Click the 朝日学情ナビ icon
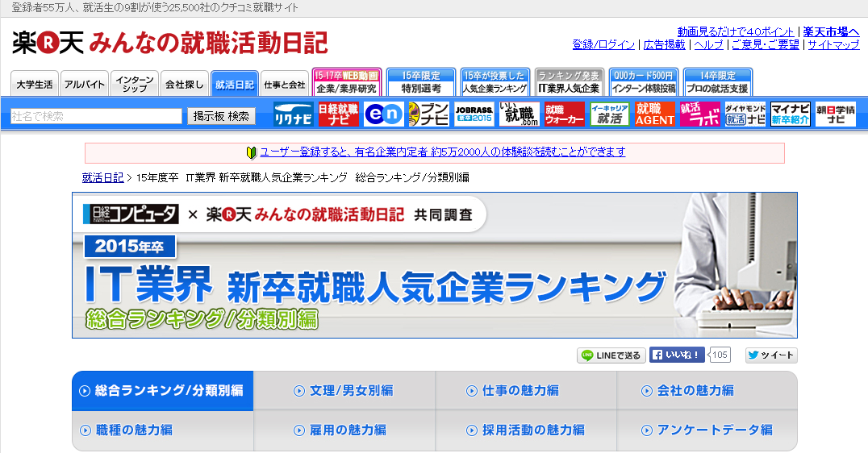This screenshot has height=453, width=868. pos(835,114)
